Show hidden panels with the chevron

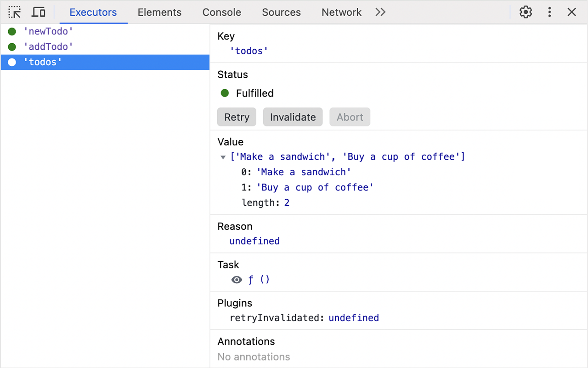(380, 12)
